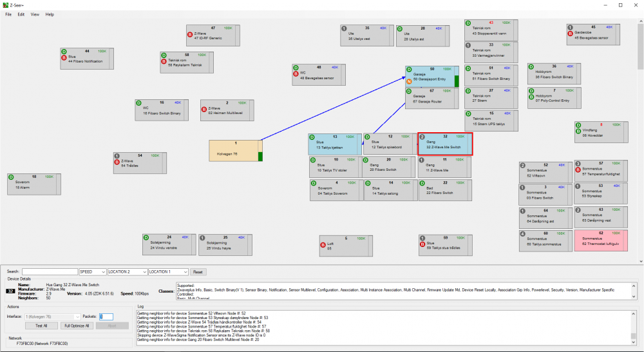Open the View menu
Screen dimensions: 644x352
coord(35,14)
